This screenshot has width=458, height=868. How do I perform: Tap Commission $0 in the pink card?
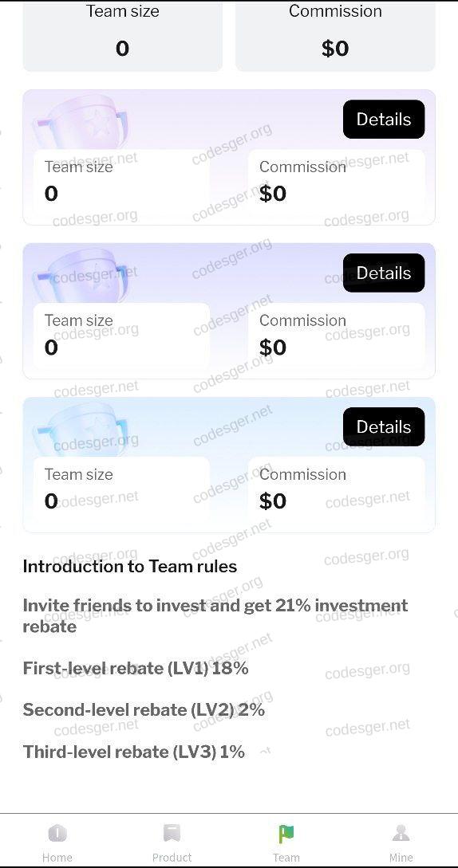coord(336,183)
